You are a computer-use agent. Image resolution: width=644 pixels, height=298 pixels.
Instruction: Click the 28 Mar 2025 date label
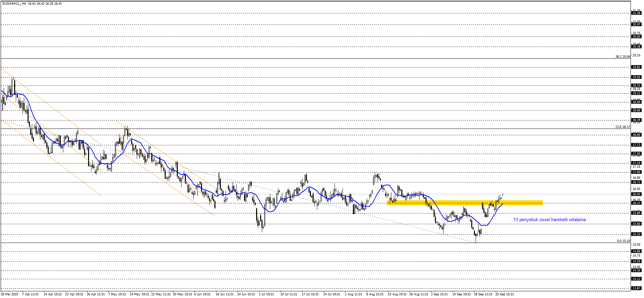[x=9, y=294]
